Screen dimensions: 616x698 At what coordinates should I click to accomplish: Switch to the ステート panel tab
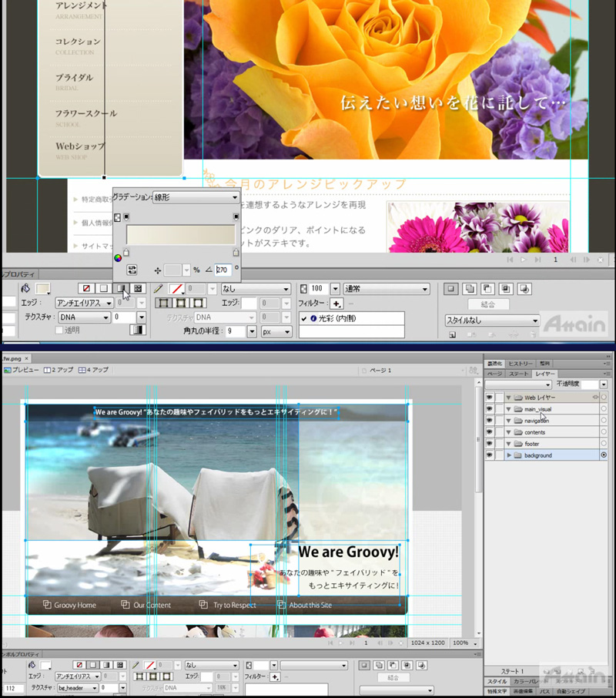coord(517,374)
